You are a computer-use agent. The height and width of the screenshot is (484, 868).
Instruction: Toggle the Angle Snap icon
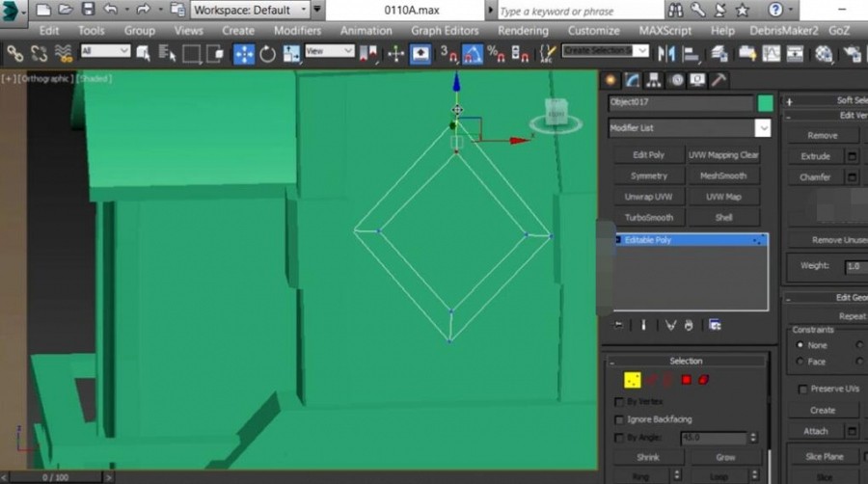[x=473, y=54]
